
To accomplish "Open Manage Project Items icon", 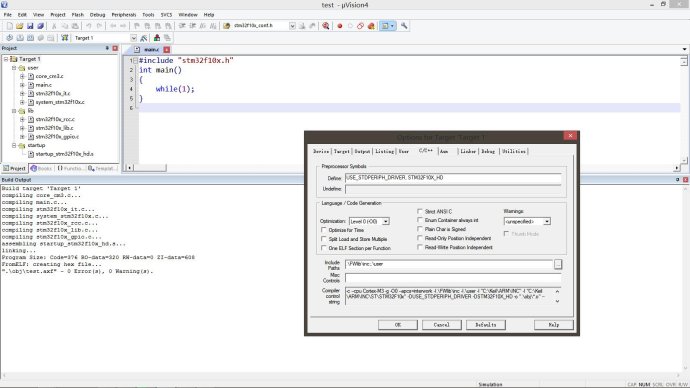I will 157,38.
